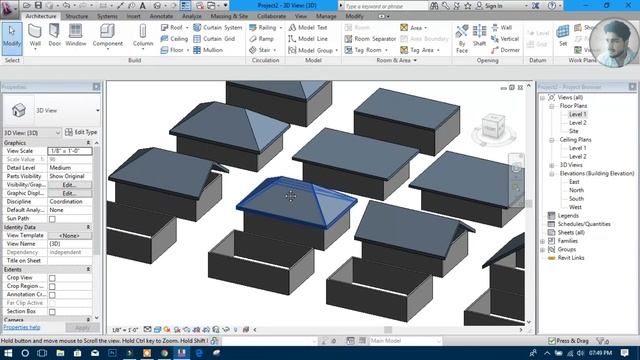Click the View Scale value field
Screen dimensions: 640x360
[x=70, y=151]
